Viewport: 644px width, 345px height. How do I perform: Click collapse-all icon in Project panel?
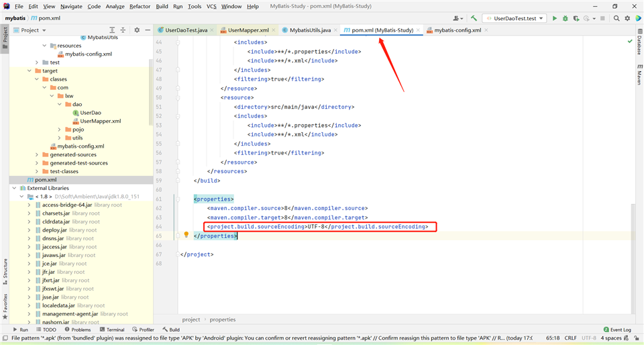123,30
